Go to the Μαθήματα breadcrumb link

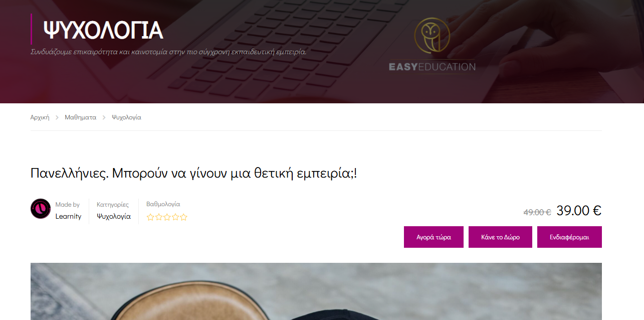click(x=80, y=117)
